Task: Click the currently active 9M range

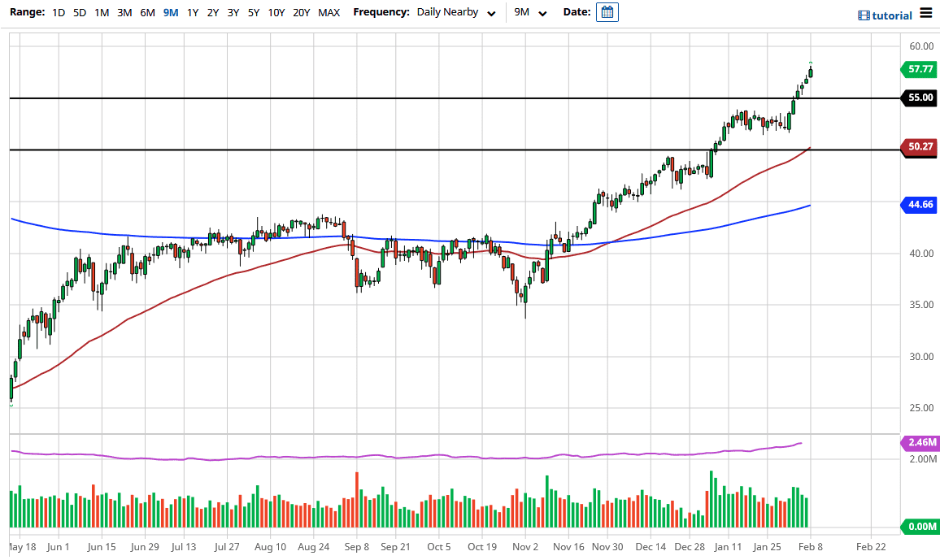Action: 170,13
